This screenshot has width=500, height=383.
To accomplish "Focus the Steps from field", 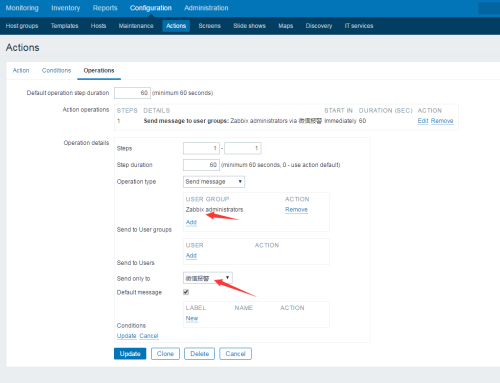I will click(201, 148).
